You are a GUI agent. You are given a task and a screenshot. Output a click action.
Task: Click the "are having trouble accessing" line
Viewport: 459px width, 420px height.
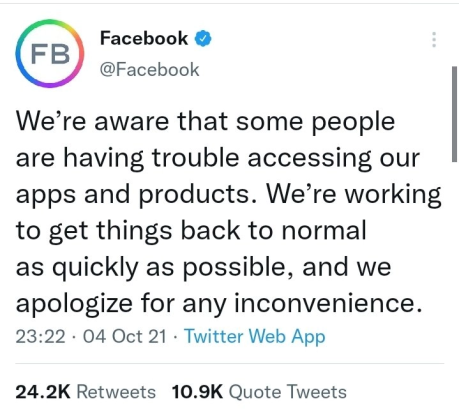[x=194, y=158]
